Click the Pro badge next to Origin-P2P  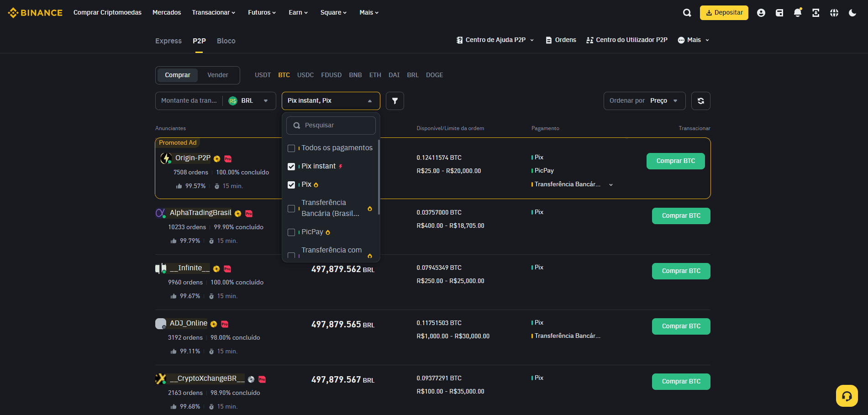pyautogui.click(x=228, y=159)
